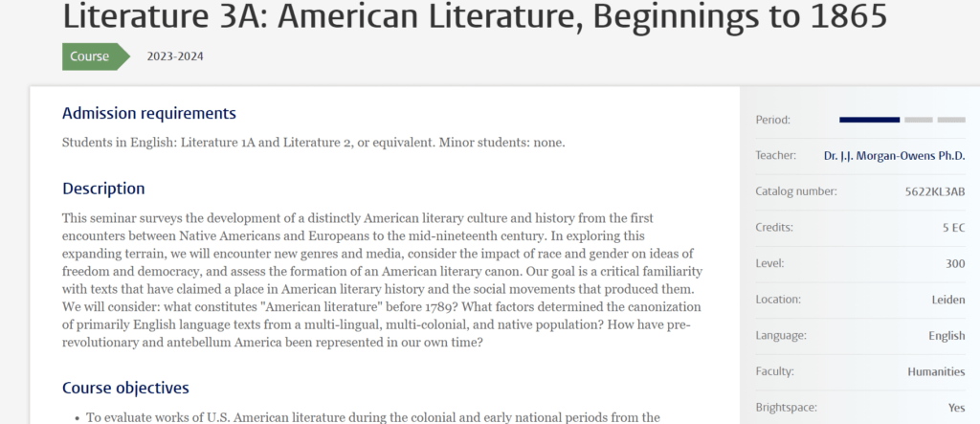Screen dimensions: 980x424
Task: Click the Brightspace Yes value
Action: tap(957, 408)
